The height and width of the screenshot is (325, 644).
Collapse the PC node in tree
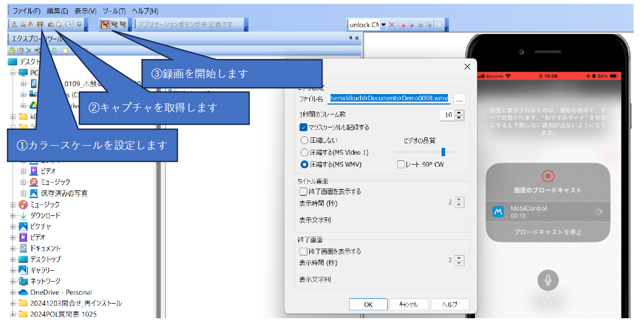pos(13,73)
